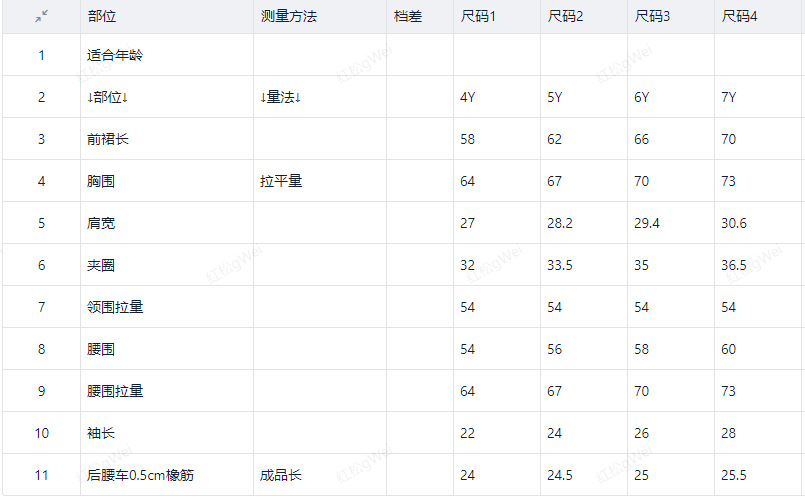Image resolution: width=805 pixels, height=499 pixels.
Task: Click row number 6
Action: [x=41, y=265]
